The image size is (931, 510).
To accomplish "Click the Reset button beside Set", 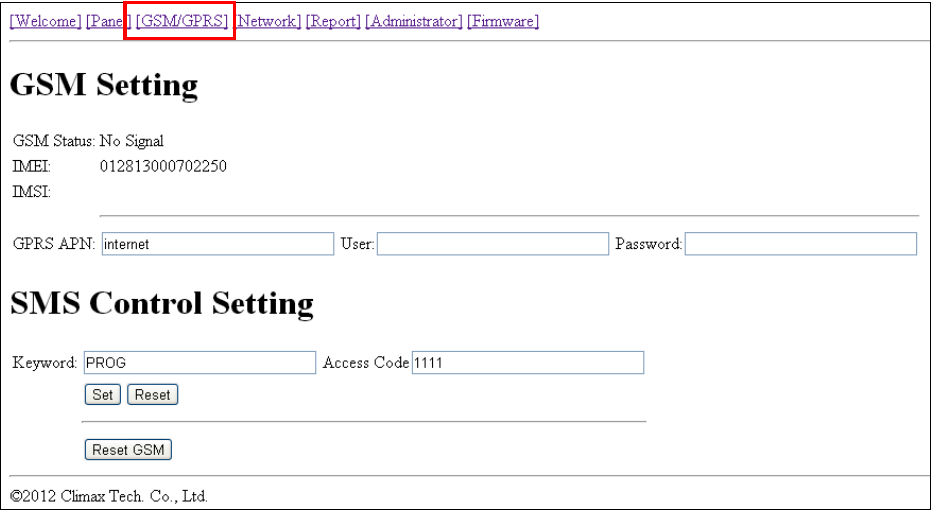I will click(x=153, y=395).
